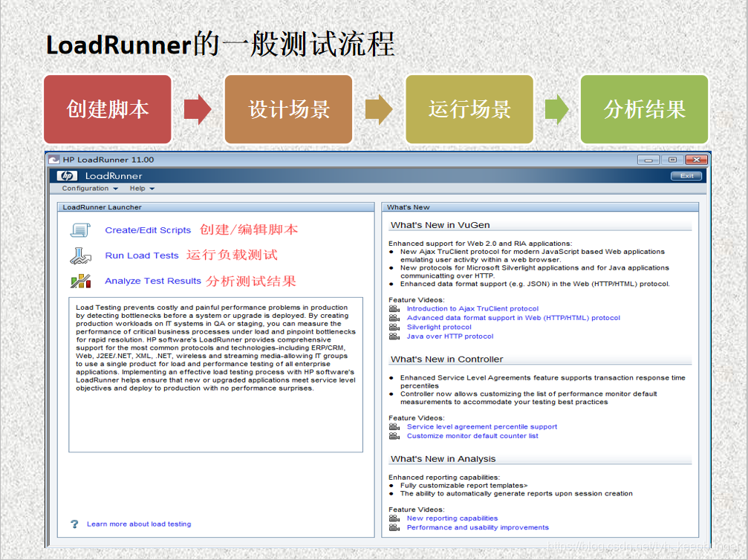Minimize the HP LoadRunner window
The height and width of the screenshot is (560, 748).
point(648,160)
